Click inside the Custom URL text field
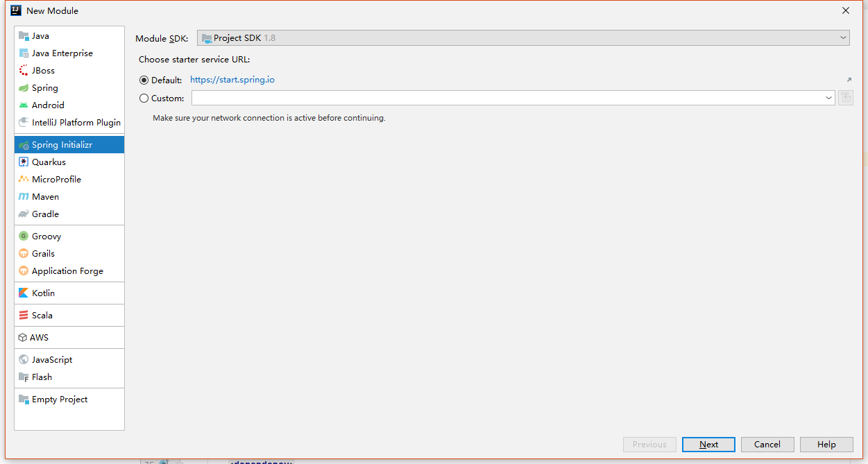Viewport: 868px width, 464px height. (x=507, y=98)
